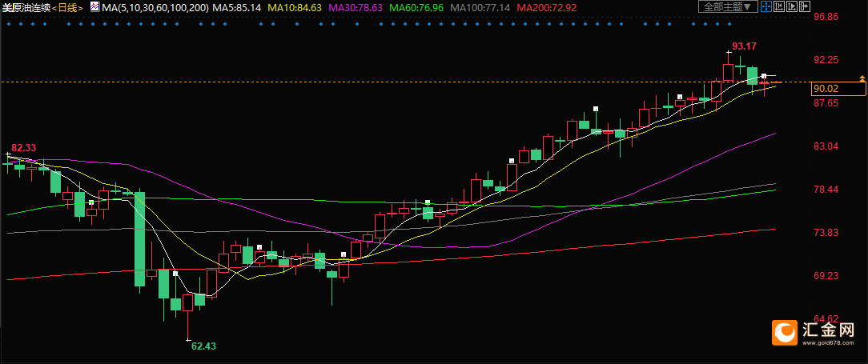868x364 pixels.
Task: Click the 美原油连续 contract title
Action: (x=26, y=8)
